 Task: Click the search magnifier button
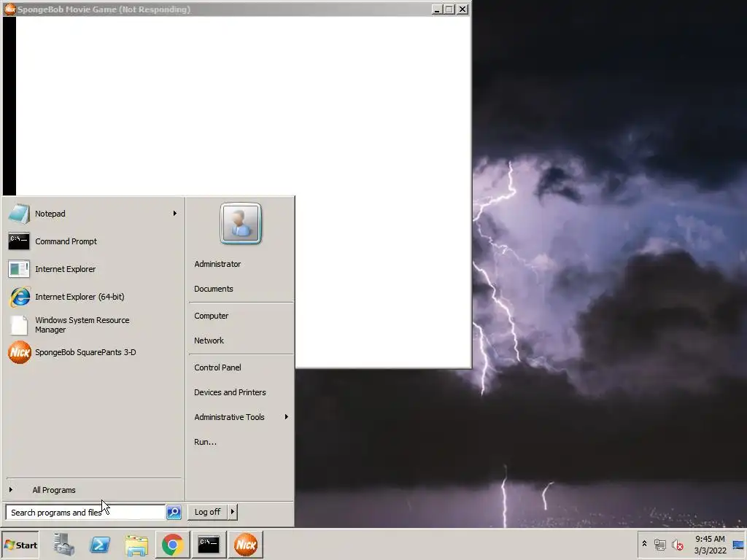point(174,513)
